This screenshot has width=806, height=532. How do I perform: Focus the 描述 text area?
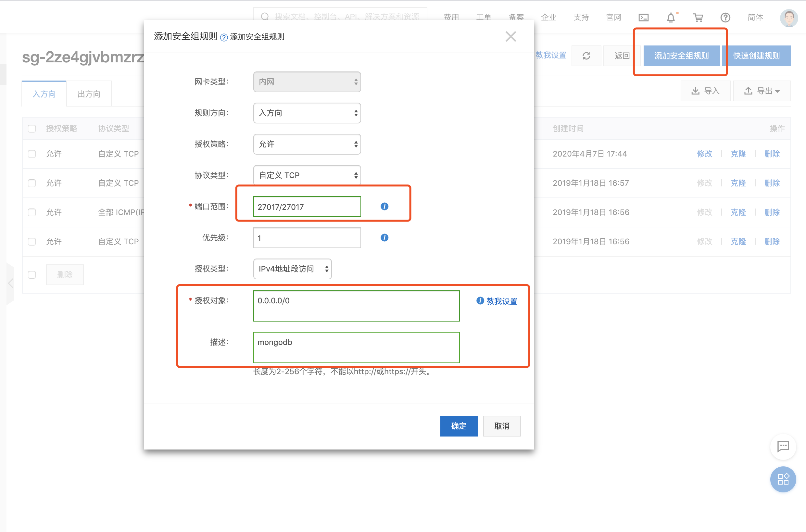[x=356, y=348]
